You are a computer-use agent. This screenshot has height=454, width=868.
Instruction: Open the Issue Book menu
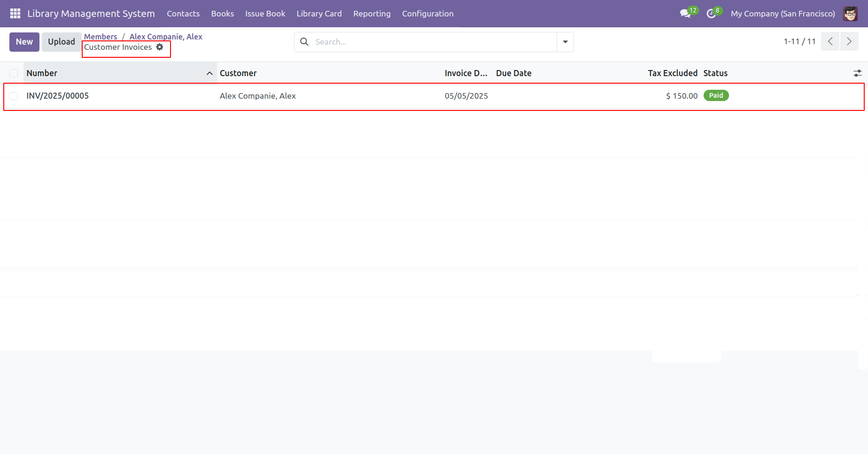[x=265, y=14]
